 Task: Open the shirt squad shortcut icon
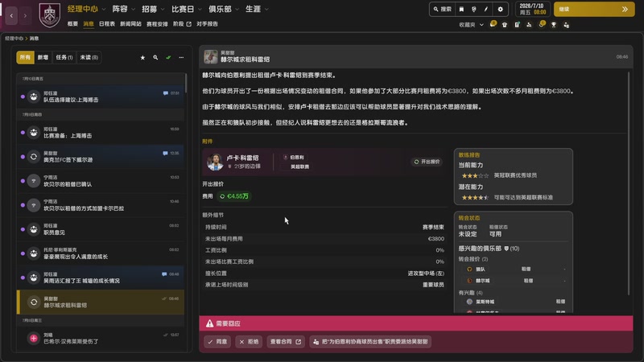point(505,25)
